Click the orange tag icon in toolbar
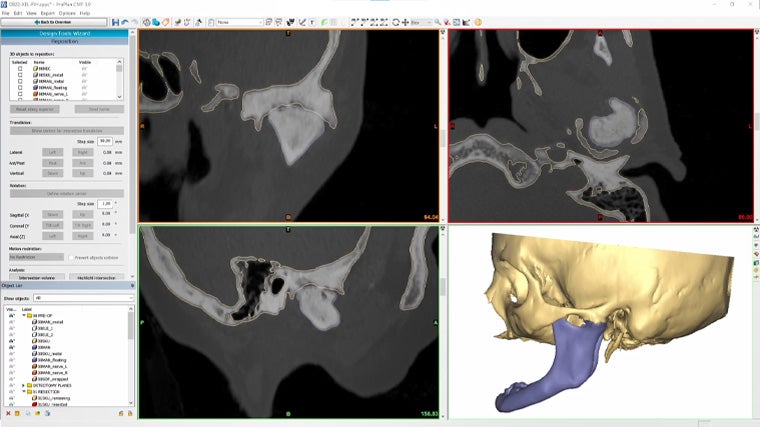 [166, 22]
